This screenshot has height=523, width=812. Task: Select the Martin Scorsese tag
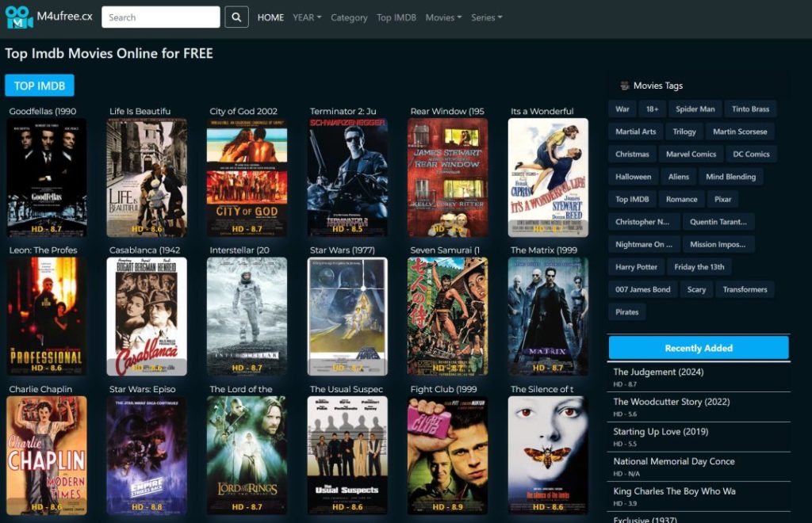[x=740, y=132]
